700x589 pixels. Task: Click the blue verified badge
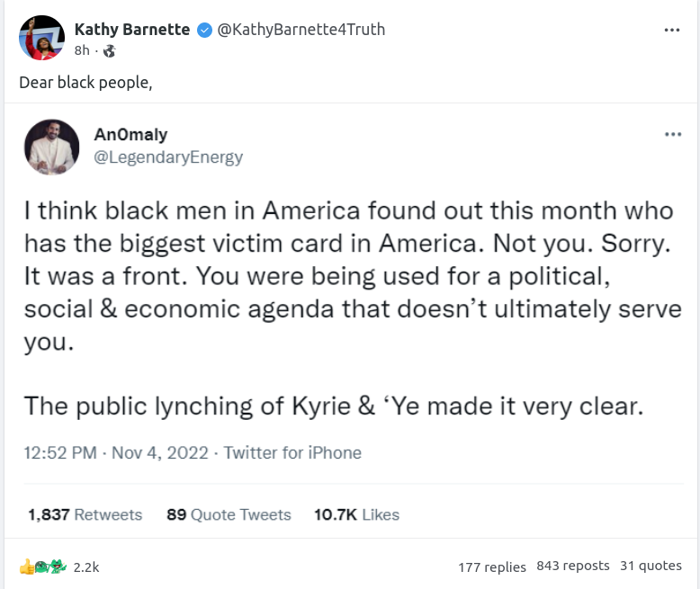point(204,30)
